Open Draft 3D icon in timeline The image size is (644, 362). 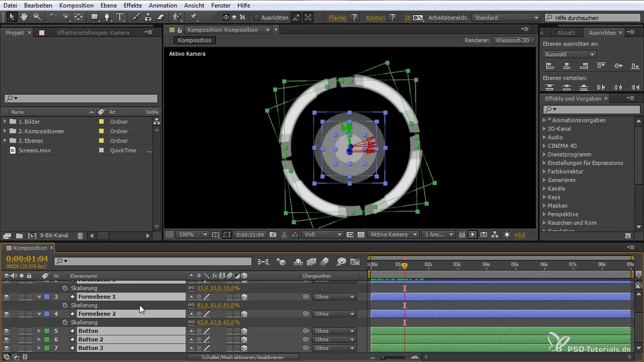pos(282,261)
